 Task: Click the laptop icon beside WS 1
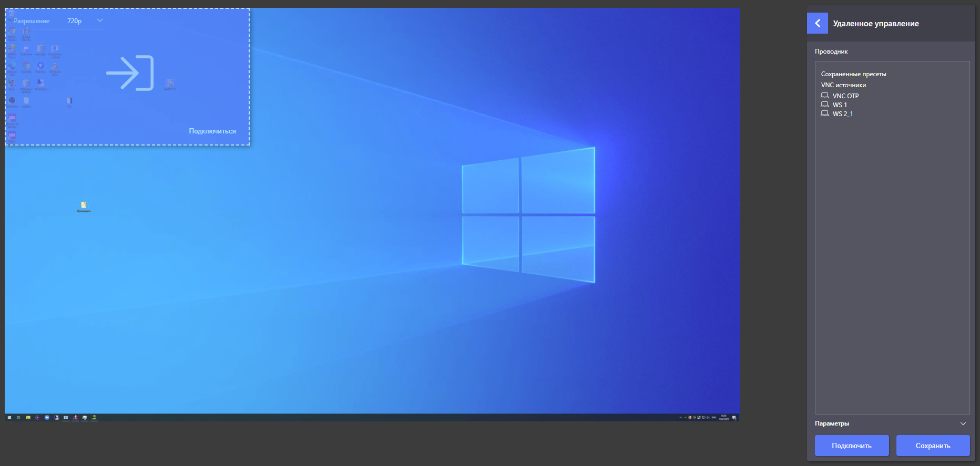coord(824,105)
